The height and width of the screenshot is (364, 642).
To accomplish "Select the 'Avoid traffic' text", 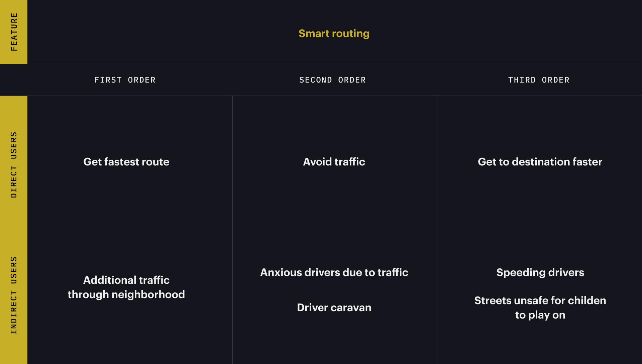I will point(334,162).
